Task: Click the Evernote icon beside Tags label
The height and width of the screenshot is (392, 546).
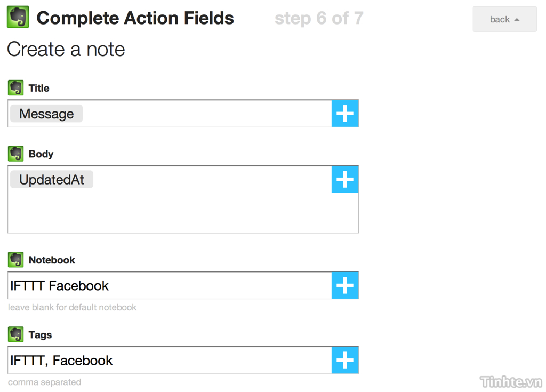Action: click(x=16, y=334)
